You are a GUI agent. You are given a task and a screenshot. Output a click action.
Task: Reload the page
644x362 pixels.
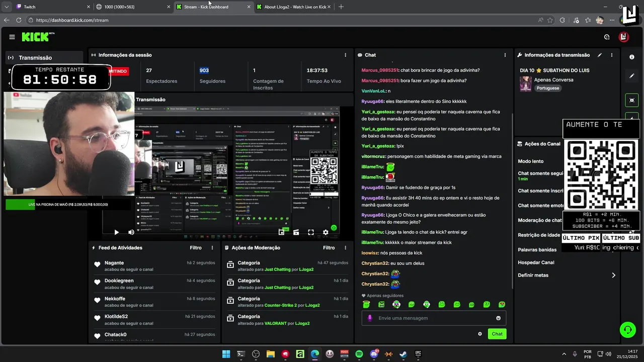tap(19, 20)
